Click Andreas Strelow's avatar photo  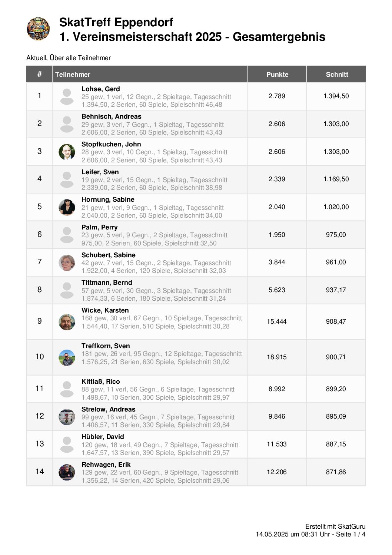pos(67,417)
